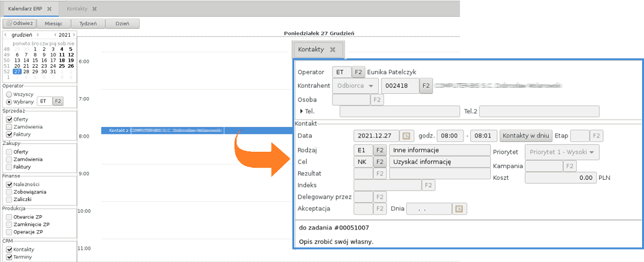
Task: Enable Zaliczki checkbox in Finanse
Action: [9, 199]
